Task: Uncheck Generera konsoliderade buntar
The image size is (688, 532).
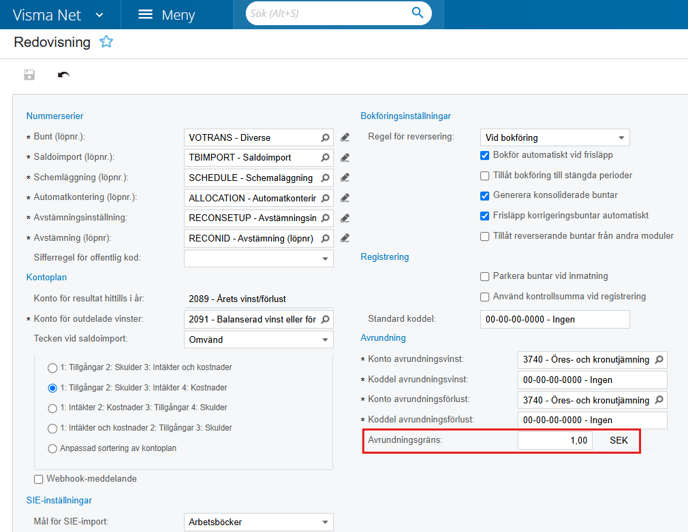Action: [x=484, y=196]
